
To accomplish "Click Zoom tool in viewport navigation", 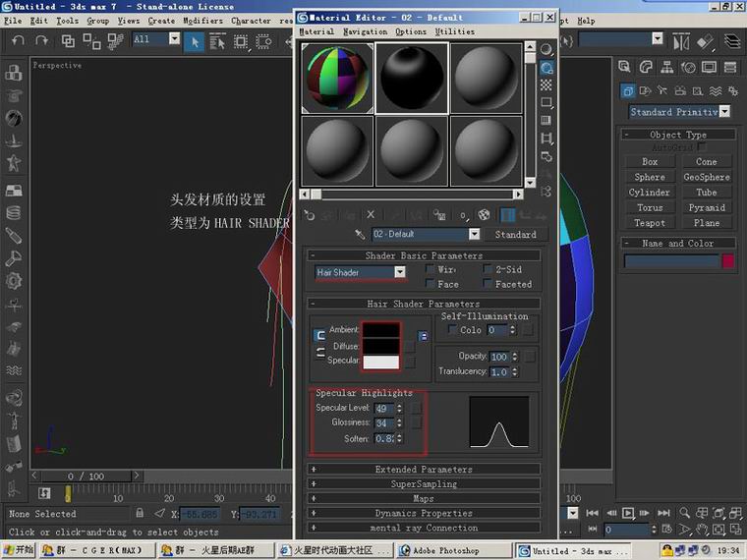I will click(x=685, y=513).
